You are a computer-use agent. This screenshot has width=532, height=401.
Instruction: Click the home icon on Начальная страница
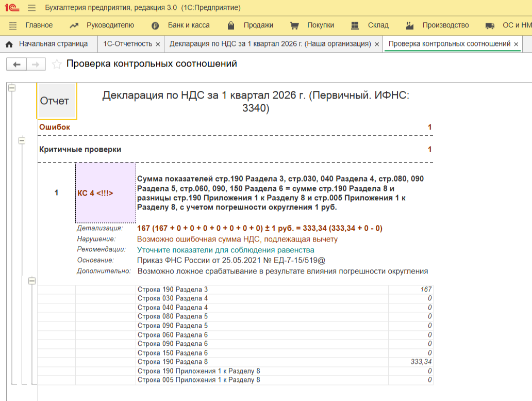(x=9, y=44)
